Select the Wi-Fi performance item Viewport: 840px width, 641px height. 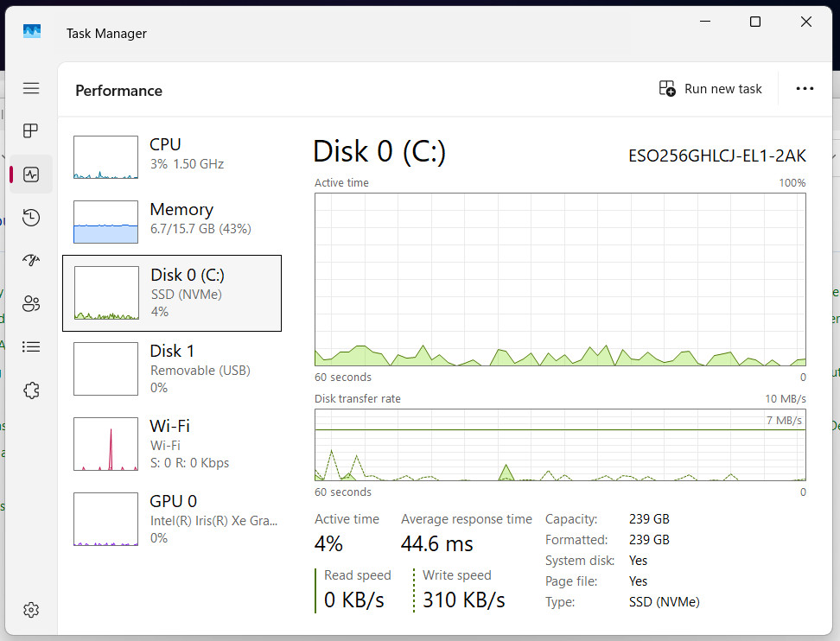click(172, 444)
